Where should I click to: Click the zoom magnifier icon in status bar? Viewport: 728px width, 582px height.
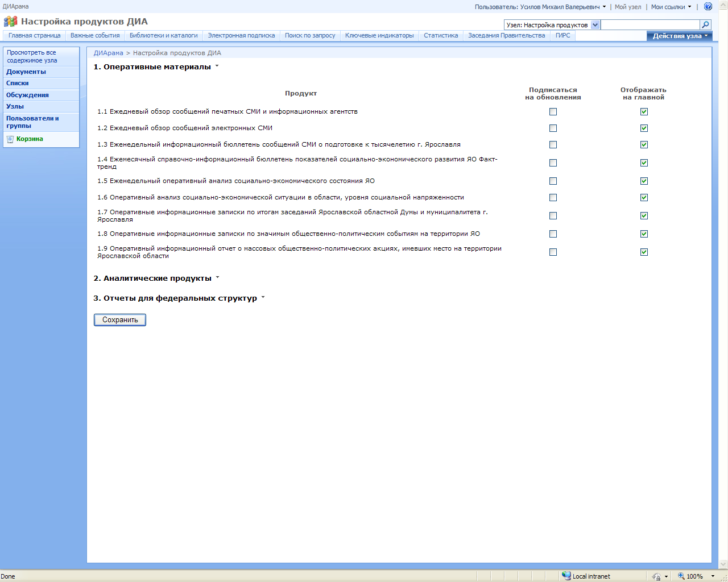(x=681, y=576)
